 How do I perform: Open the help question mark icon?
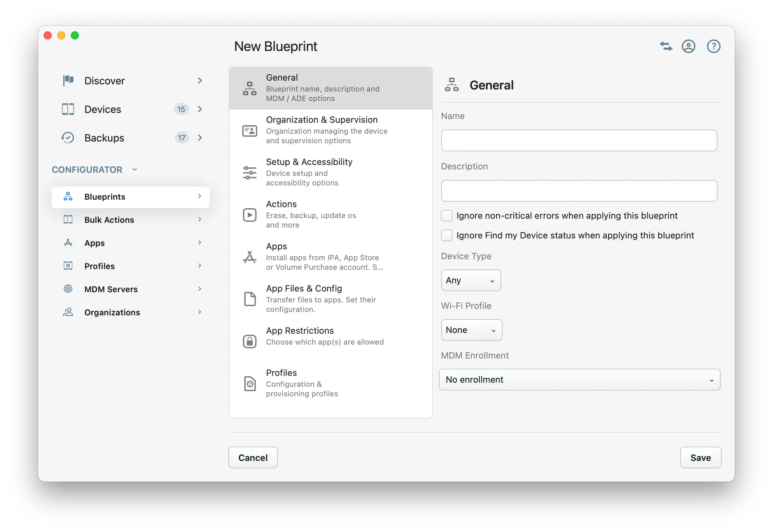point(713,46)
